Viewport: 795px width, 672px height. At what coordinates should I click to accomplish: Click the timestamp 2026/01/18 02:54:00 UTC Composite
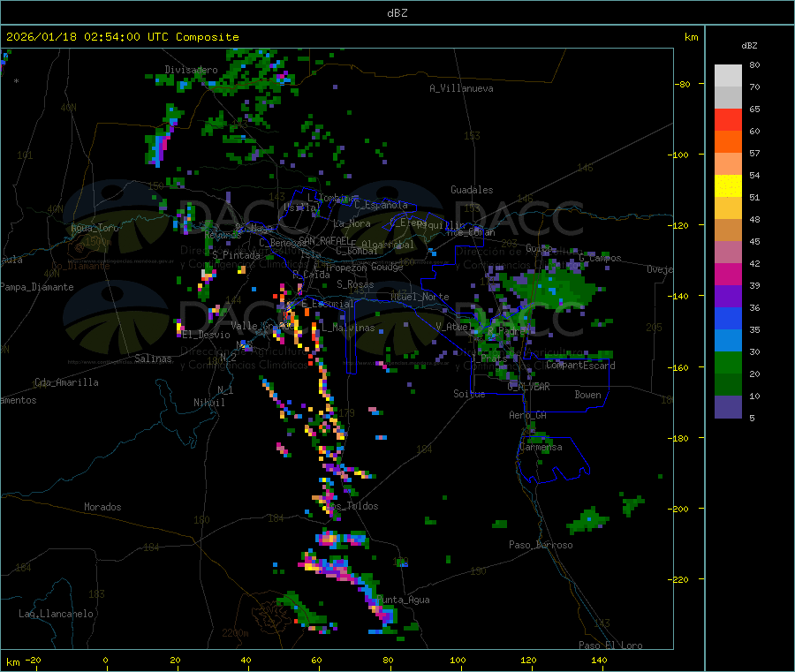[122, 37]
